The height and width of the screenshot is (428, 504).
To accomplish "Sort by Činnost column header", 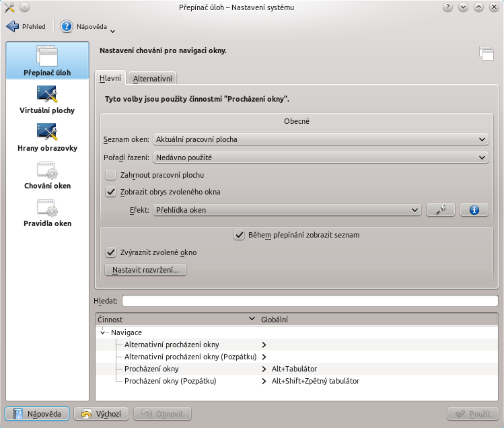I will coord(176,319).
